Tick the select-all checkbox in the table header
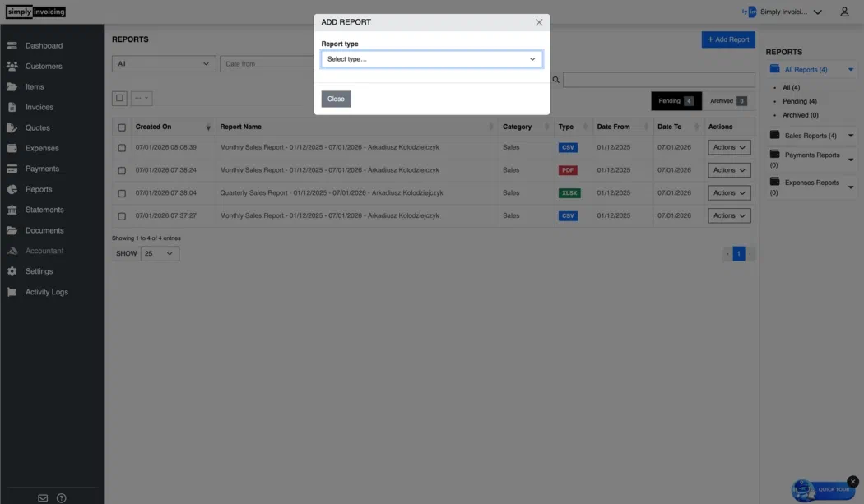 point(122,127)
